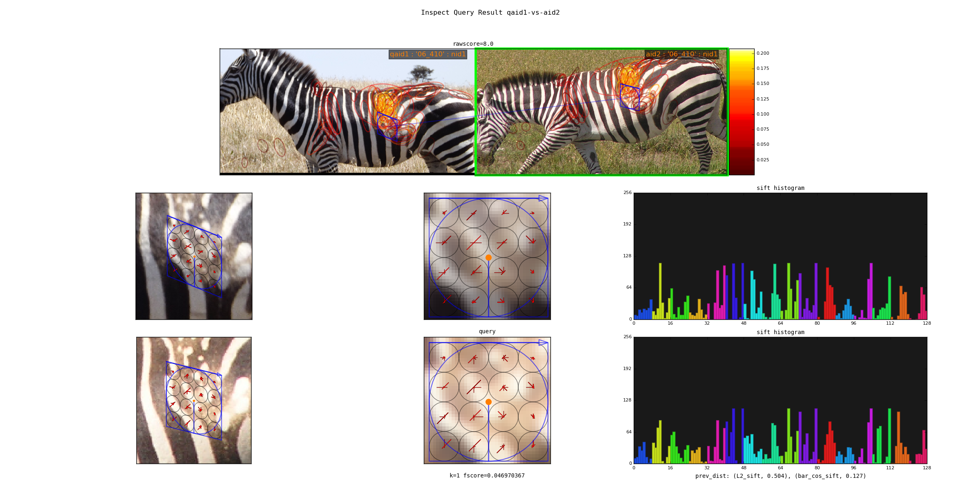
Task: Click the blue keypoint box on left zebra
Action: tap(387, 127)
